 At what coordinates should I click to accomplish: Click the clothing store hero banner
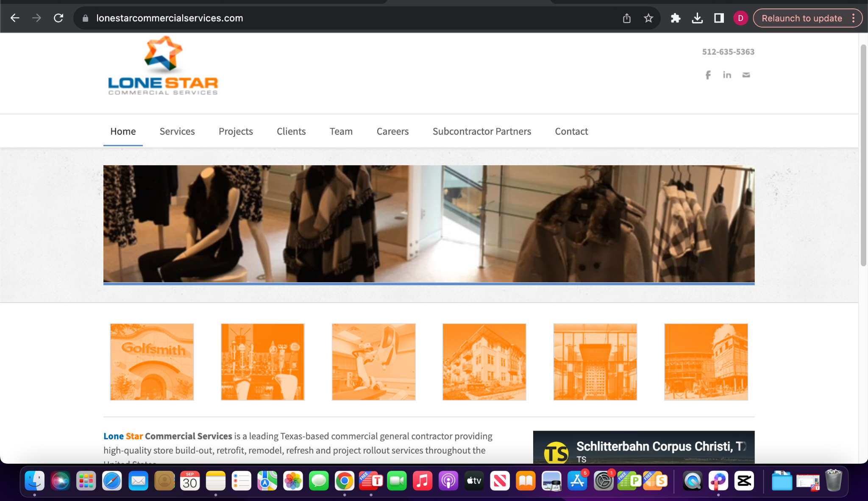(x=429, y=224)
